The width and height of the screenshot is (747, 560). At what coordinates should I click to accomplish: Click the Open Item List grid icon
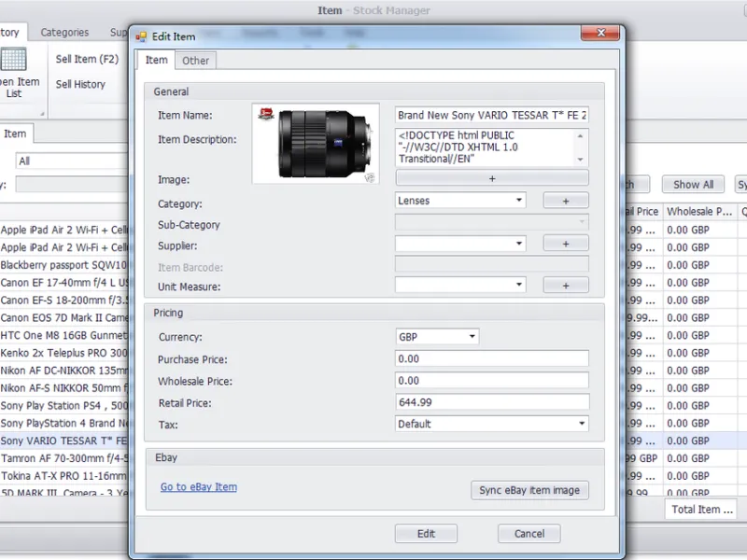click(x=13, y=60)
